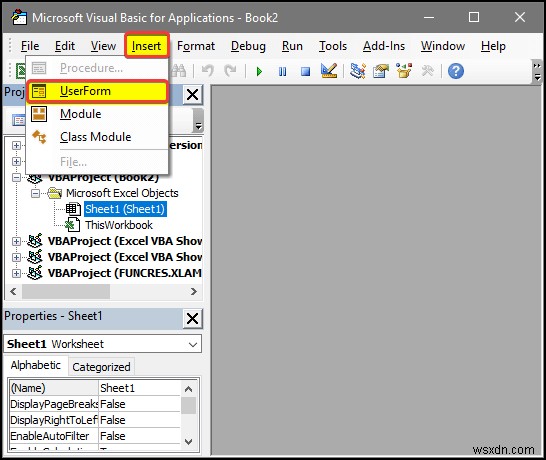This screenshot has height=460, width=546.
Task: Open Project Explorer toolbar icon
Action: click(x=358, y=71)
